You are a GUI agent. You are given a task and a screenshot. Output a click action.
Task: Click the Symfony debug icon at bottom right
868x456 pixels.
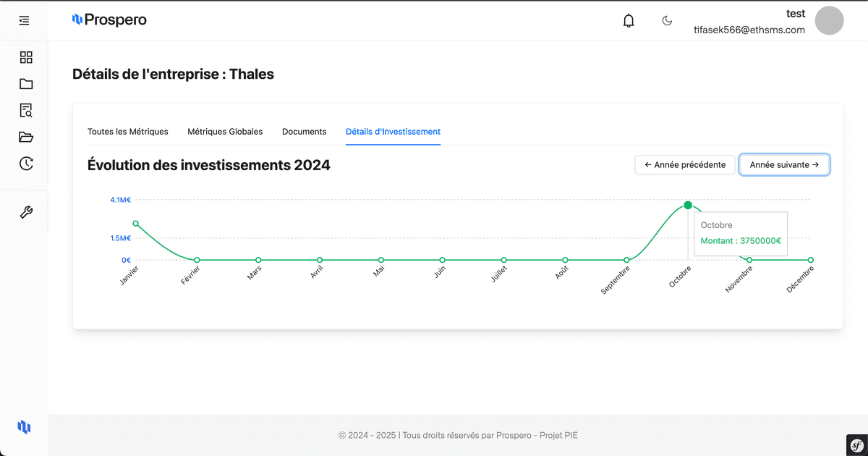click(856, 444)
